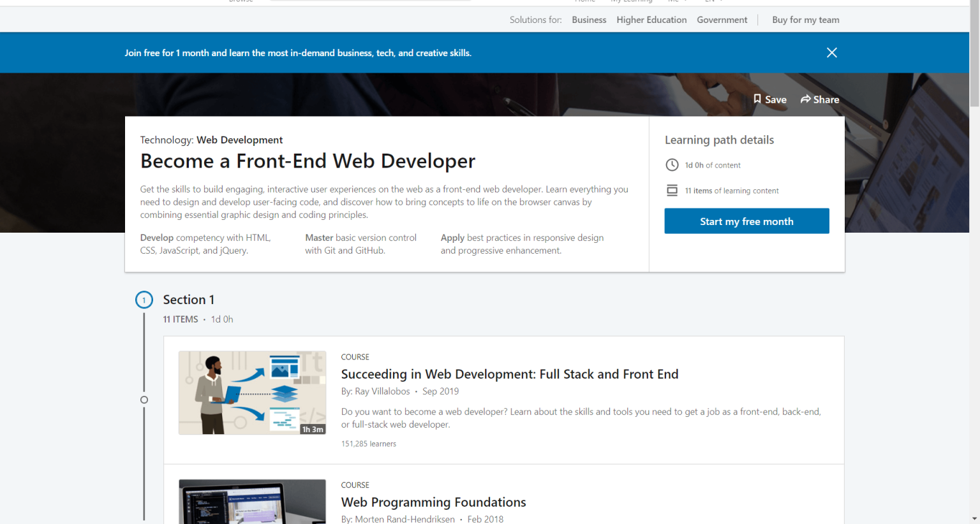This screenshot has width=980, height=524.
Task: Open the Government solutions link
Action: point(722,20)
